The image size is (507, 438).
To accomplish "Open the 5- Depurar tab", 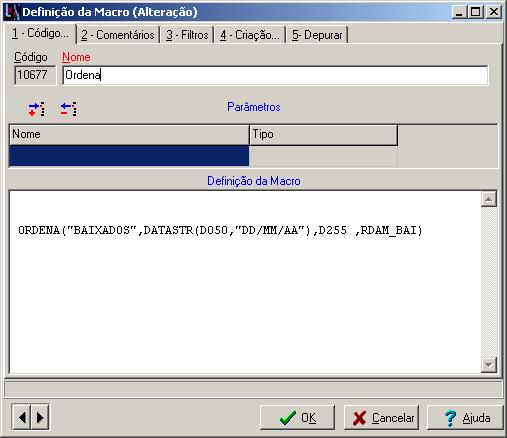I will coord(317,35).
